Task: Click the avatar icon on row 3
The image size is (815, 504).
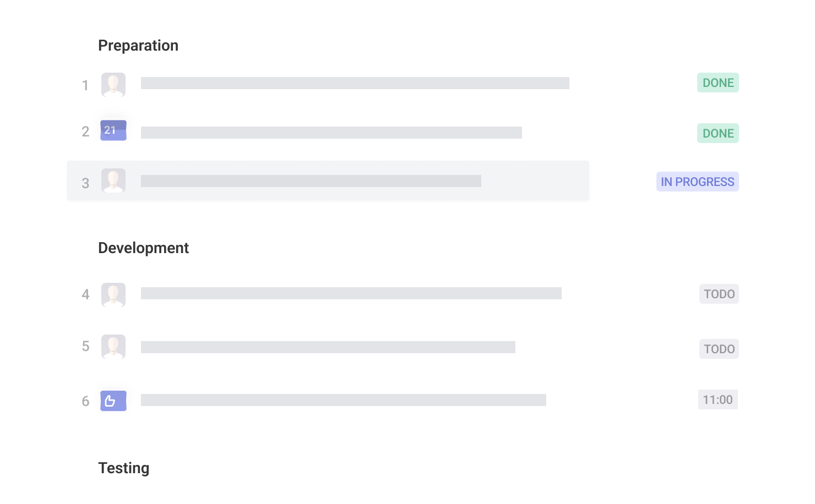Action: click(113, 180)
